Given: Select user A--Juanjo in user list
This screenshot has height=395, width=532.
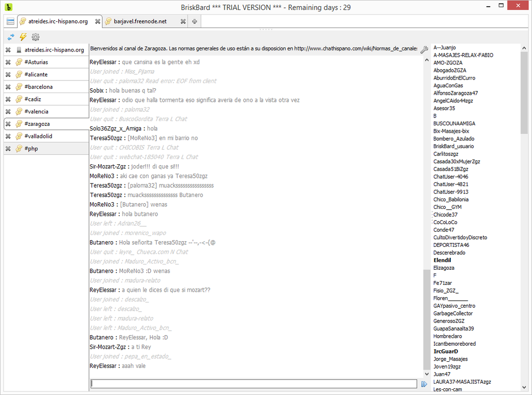Looking at the screenshot, I should click(x=445, y=47).
